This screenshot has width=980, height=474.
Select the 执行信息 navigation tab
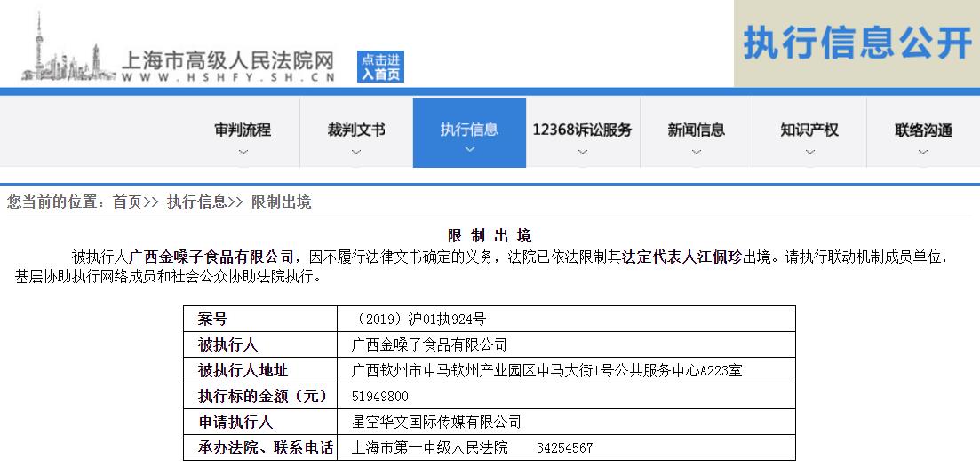(x=469, y=130)
